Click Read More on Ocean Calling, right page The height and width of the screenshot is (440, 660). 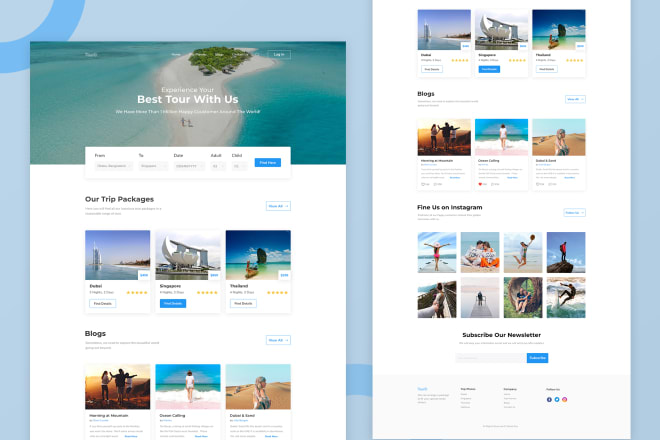point(512,178)
